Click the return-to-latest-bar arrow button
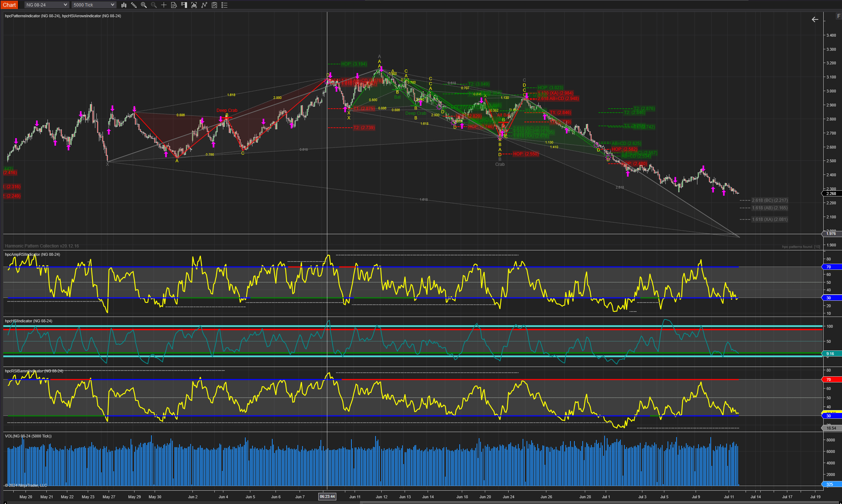This screenshot has width=842, height=504. (x=815, y=19)
